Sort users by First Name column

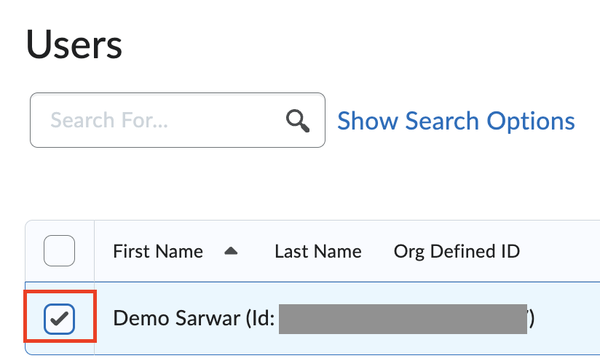coord(158,252)
